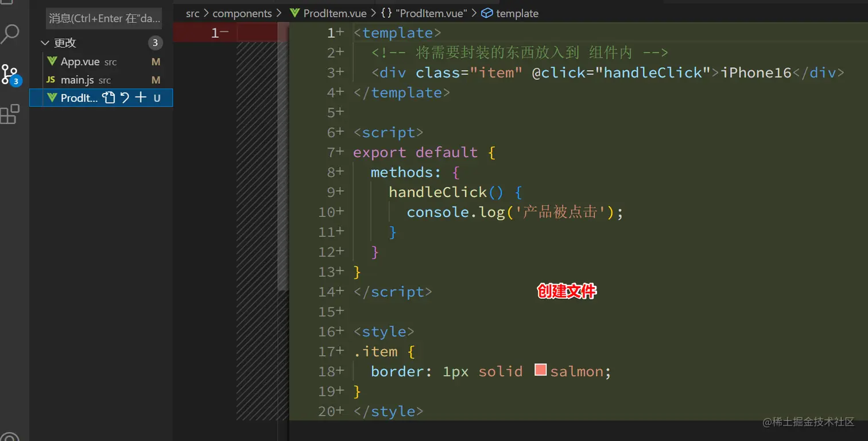Discard changes to ProdItem.vue using revert icon

[x=125, y=98]
